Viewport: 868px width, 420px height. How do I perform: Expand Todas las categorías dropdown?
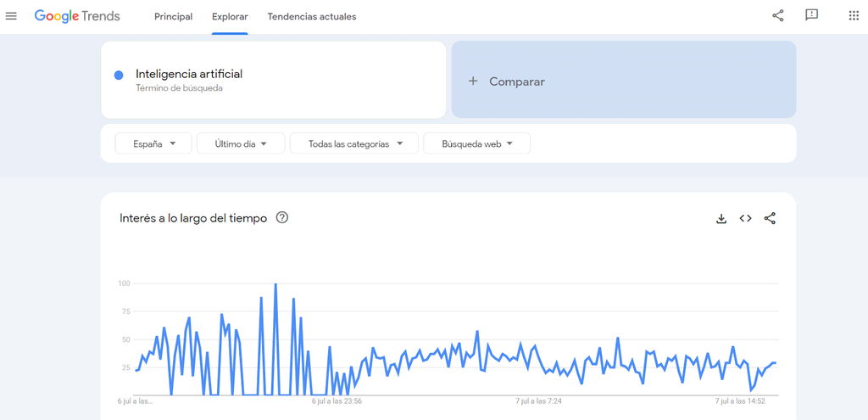click(353, 143)
